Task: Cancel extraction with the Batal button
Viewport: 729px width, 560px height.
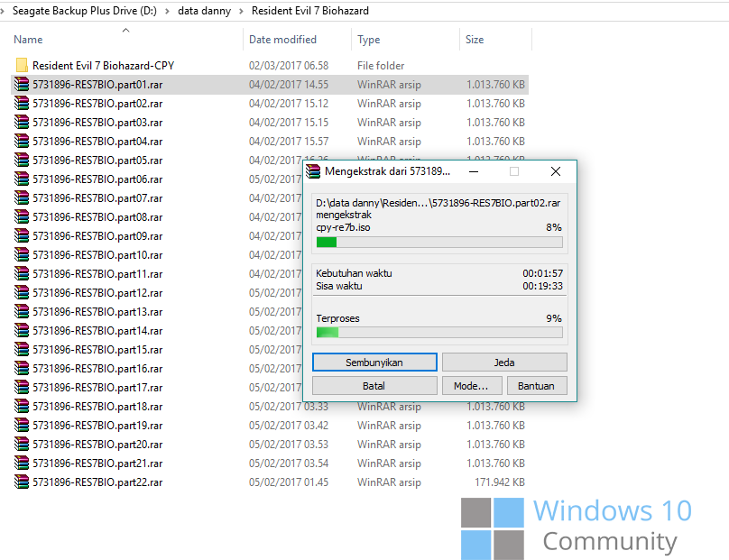Action: [x=374, y=386]
